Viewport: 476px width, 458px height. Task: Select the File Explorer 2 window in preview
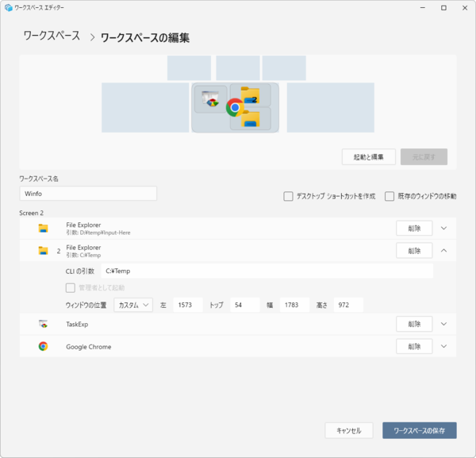coord(251,95)
